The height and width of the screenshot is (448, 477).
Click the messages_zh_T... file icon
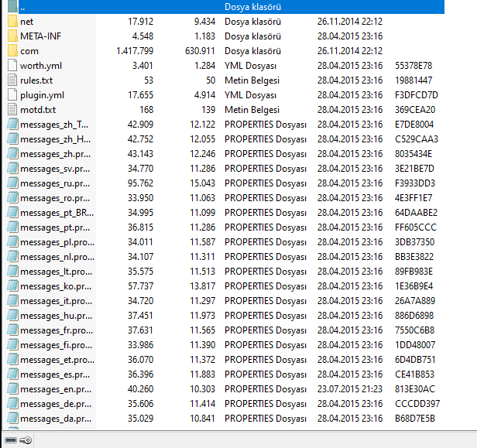click(12, 125)
